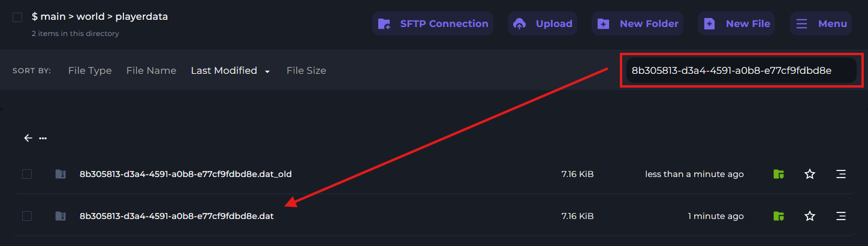868x246 pixels.
Task: Sort the listing by File Name
Action: (x=151, y=71)
